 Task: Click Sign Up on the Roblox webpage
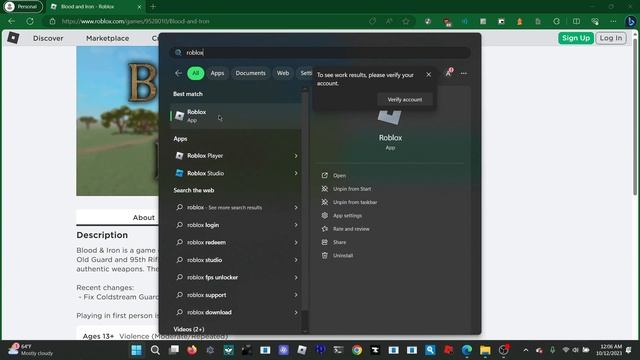pos(576,38)
